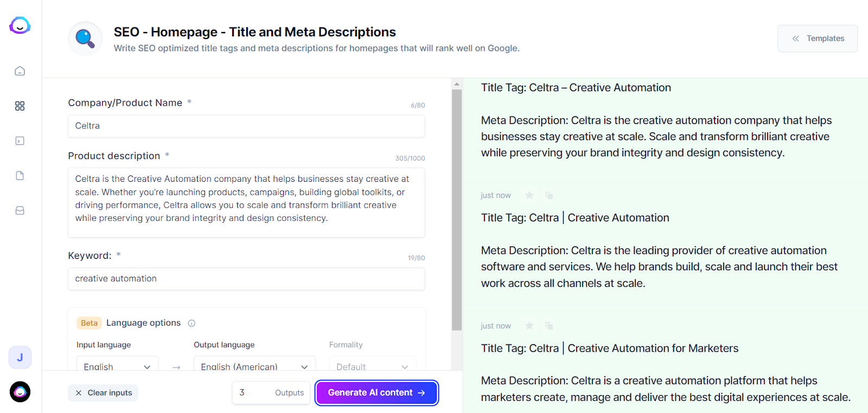Favorite the 'Creative Automation for Marketers' output
The height and width of the screenshot is (413, 868).
pos(529,326)
